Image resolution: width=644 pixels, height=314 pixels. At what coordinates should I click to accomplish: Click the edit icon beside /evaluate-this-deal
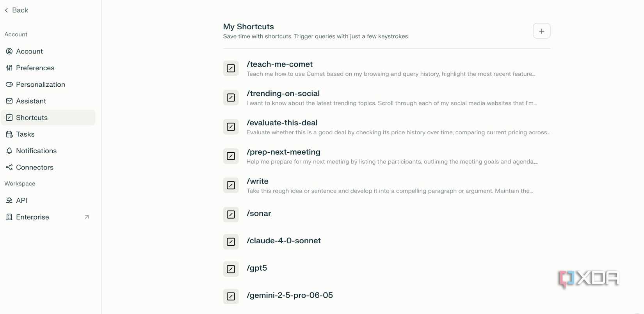[231, 127]
